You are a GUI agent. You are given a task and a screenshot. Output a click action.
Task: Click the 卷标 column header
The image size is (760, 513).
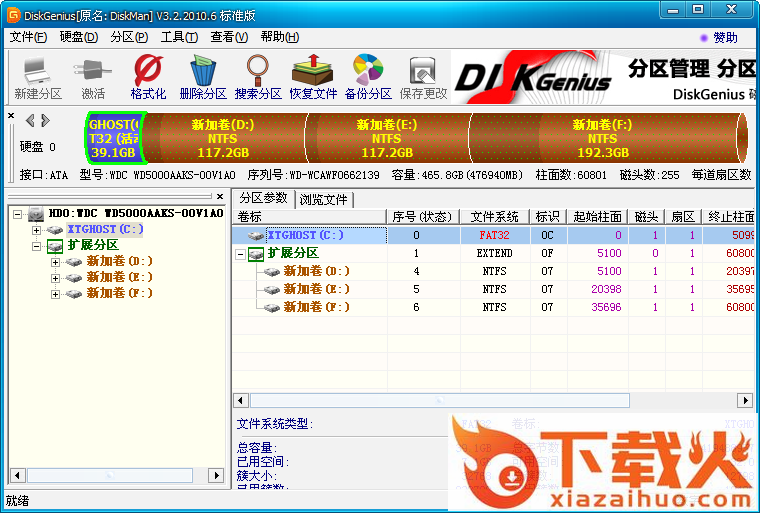pos(309,217)
